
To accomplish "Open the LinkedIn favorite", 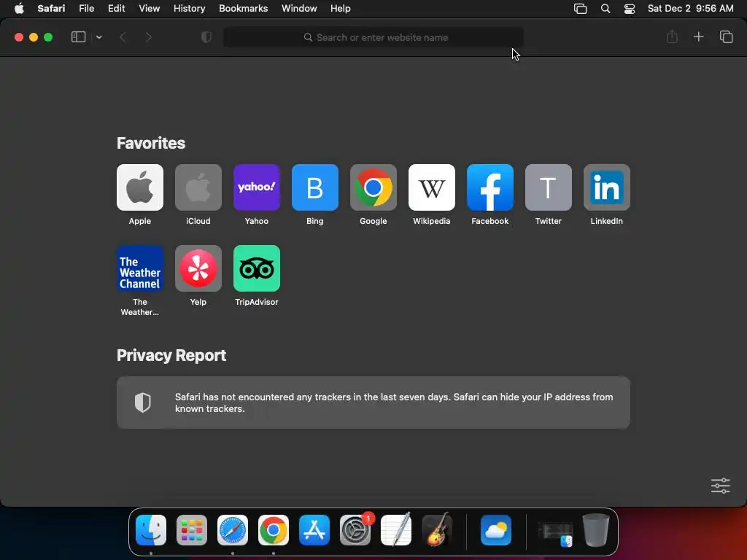I will point(606,187).
